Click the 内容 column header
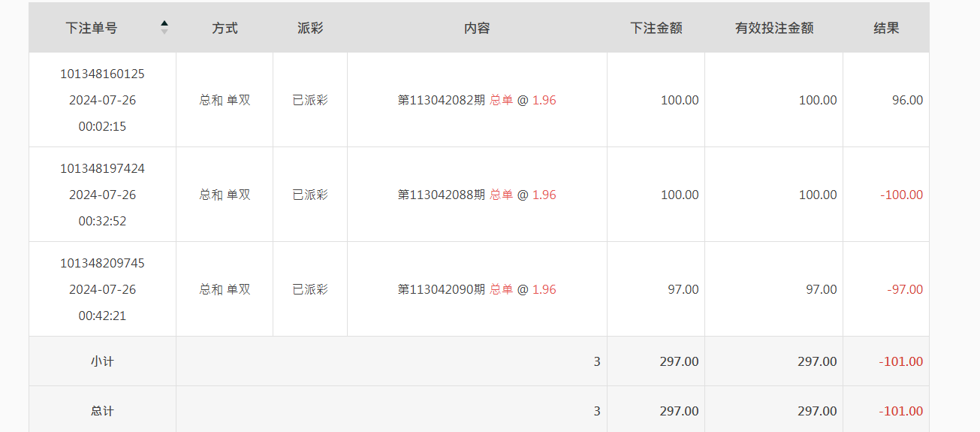Image resolution: width=980 pixels, height=432 pixels. [477, 28]
